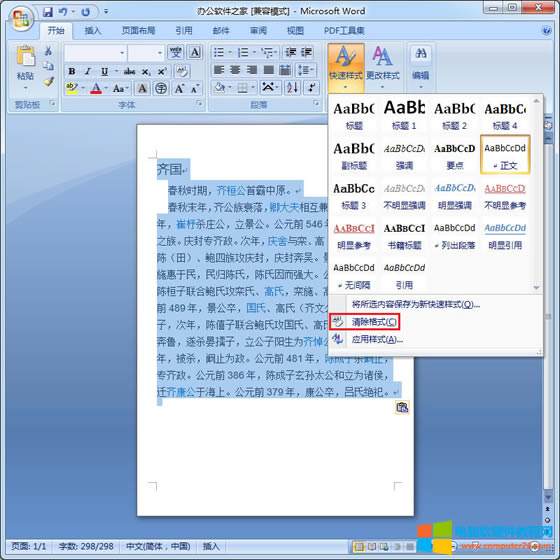This screenshot has height=560, width=560.
Task: Choose 清除格式(C) from the styles menu
Action: point(365,322)
